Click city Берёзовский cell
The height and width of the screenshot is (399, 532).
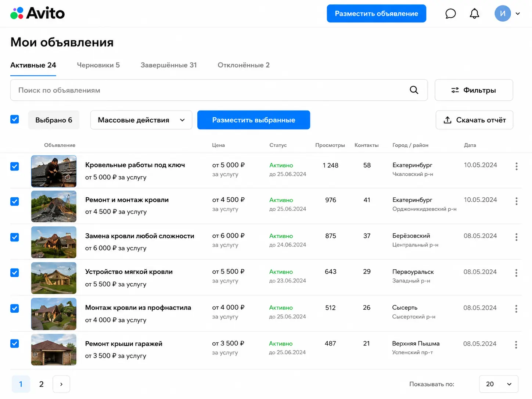point(411,236)
